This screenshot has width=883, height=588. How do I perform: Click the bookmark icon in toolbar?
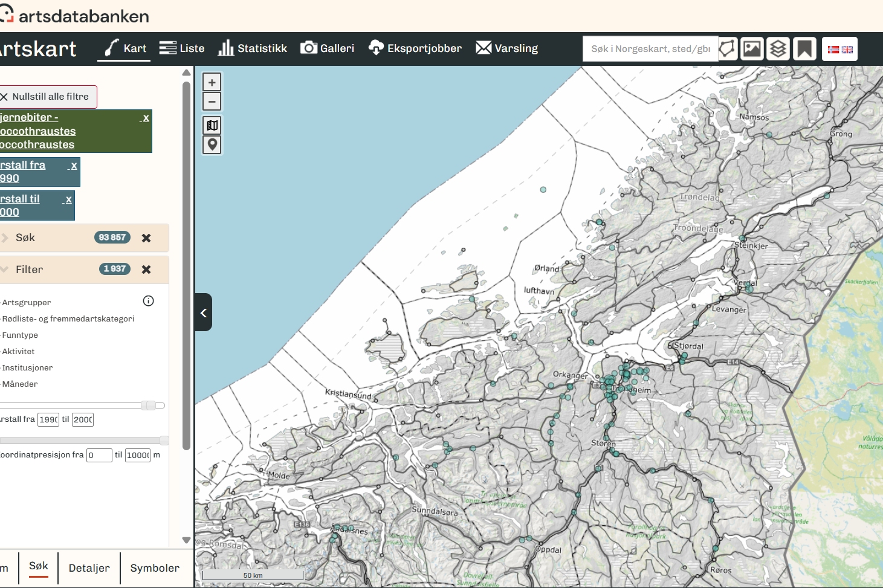(804, 49)
